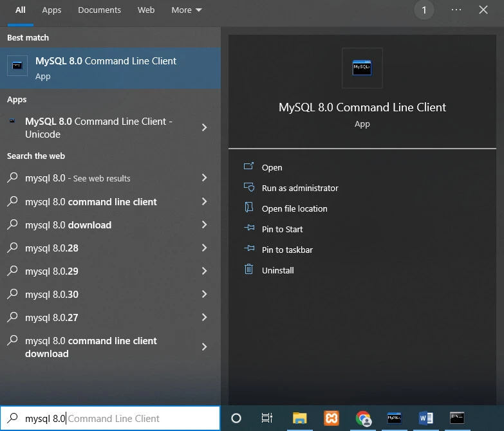Expand MySQL 8.0 Command Line Client Unicode options
This screenshot has width=504, height=431.
(204, 127)
